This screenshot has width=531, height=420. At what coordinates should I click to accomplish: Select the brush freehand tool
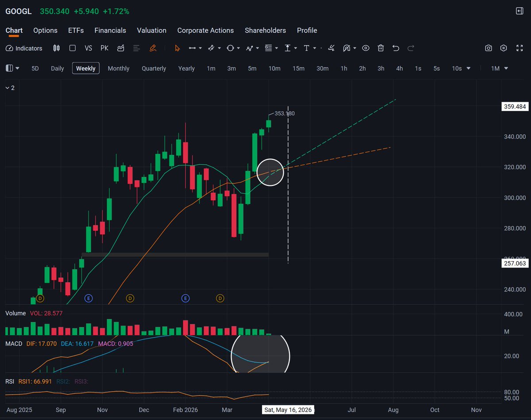[332, 48]
